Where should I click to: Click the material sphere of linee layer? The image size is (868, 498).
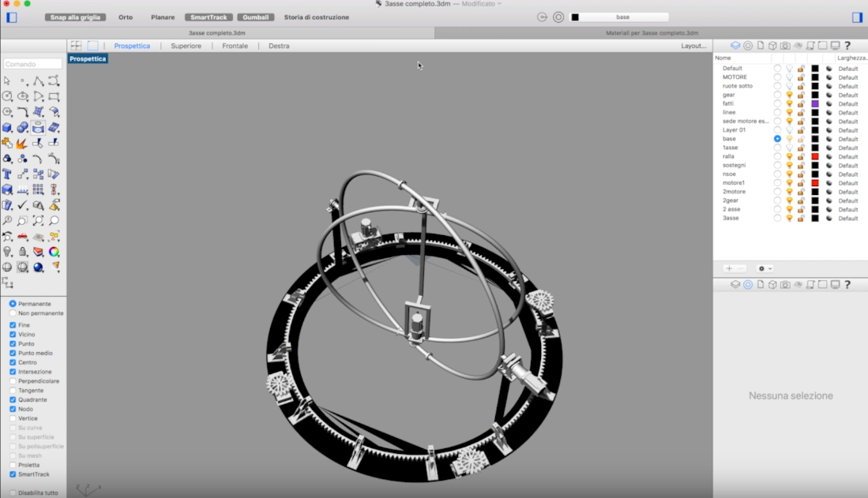coord(829,113)
